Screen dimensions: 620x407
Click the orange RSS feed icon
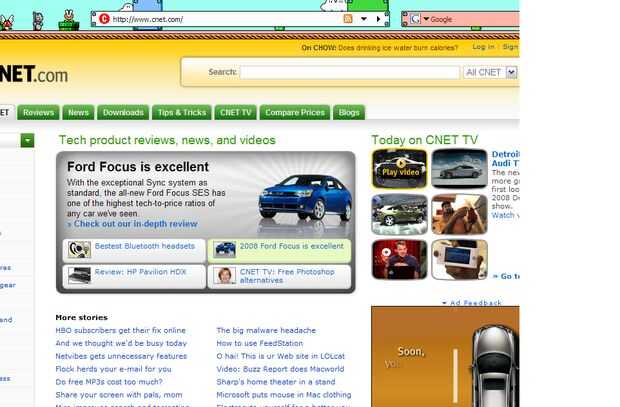click(x=348, y=19)
